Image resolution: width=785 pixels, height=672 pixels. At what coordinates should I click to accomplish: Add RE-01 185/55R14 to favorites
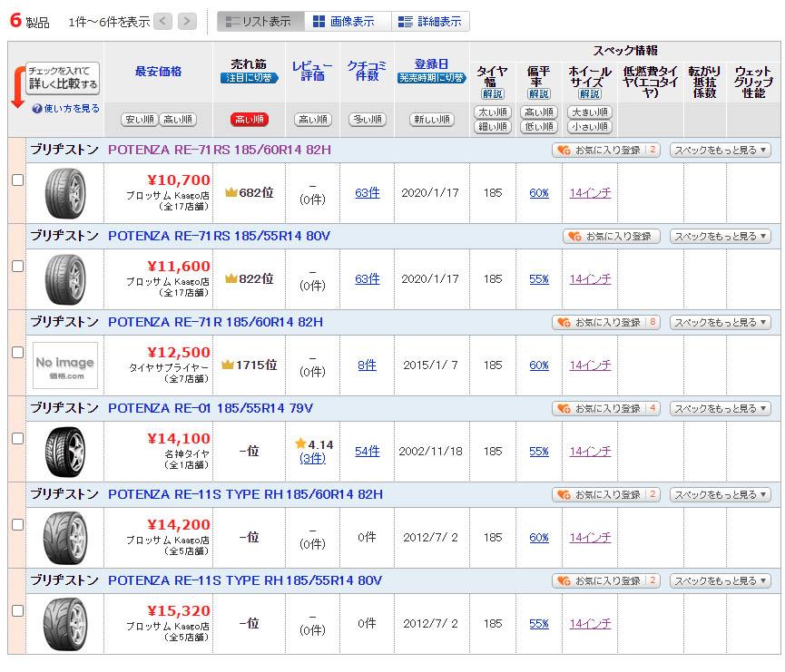click(x=606, y=408)
